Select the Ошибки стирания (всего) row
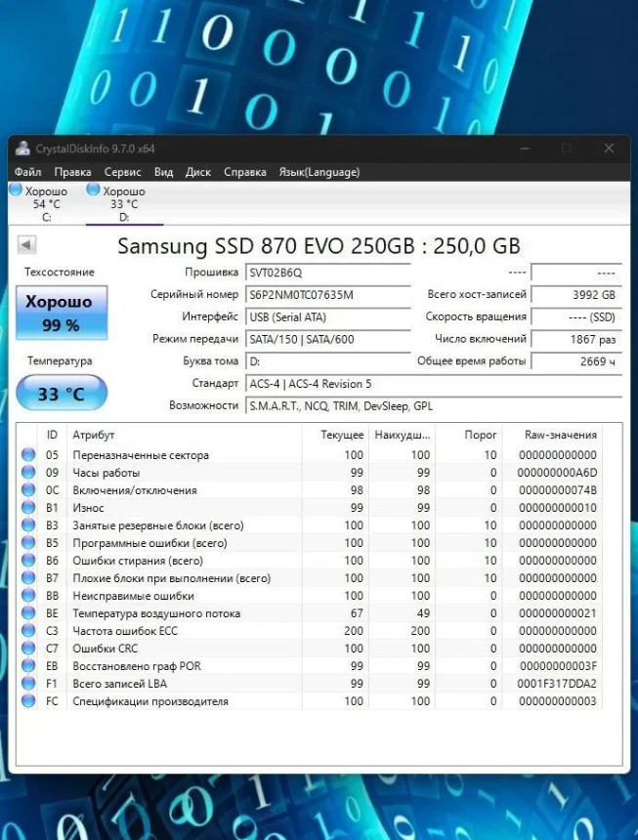Screen dimensions: 638x840 point(310,561)
